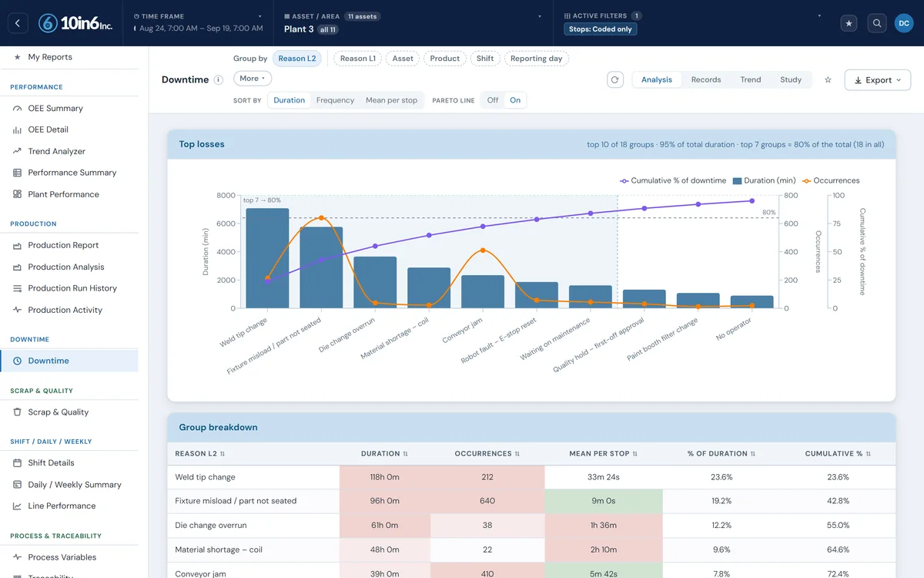Image resolution: width=924 pixels, height=578 pixels.
Task: Sort table by Occurrences column header
Action: pos(487,454)
